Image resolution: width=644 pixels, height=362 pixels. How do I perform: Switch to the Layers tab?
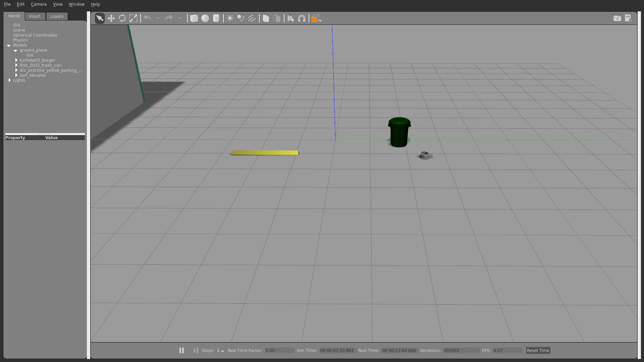point(57,16)
